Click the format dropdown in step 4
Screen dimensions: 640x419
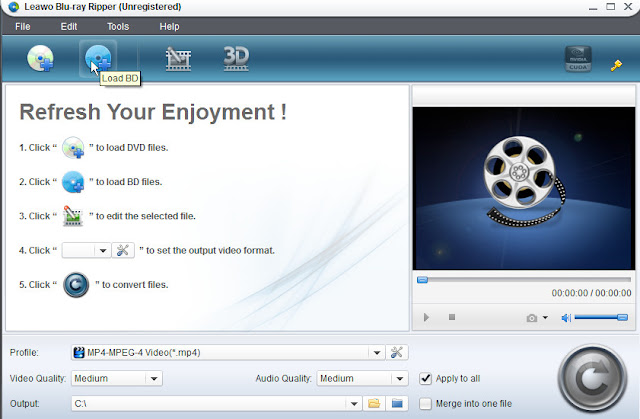[x=86, y=250]
